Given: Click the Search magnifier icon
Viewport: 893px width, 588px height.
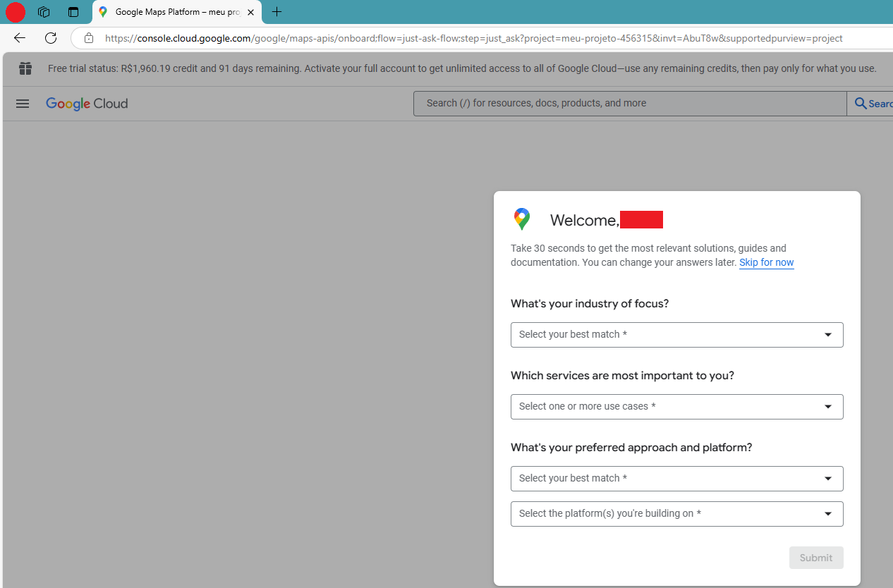Looking at the screenshot, I should 861,103.
